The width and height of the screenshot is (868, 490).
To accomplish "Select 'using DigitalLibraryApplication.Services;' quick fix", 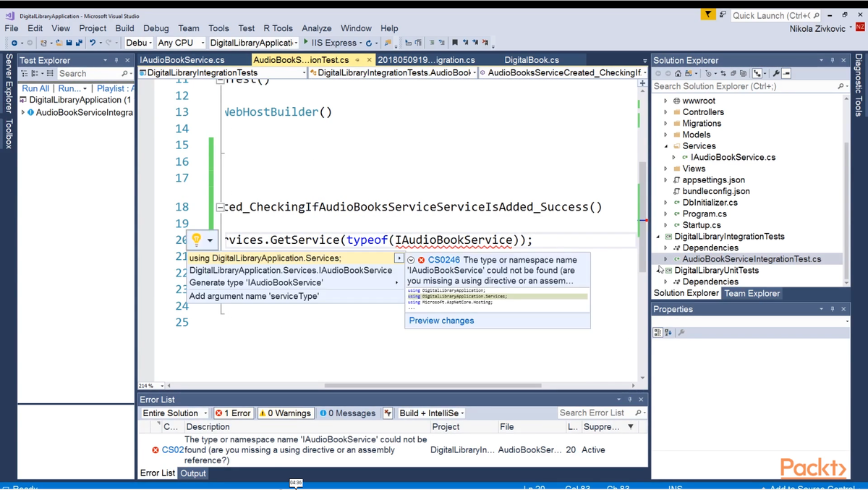I will pos(295,258).
